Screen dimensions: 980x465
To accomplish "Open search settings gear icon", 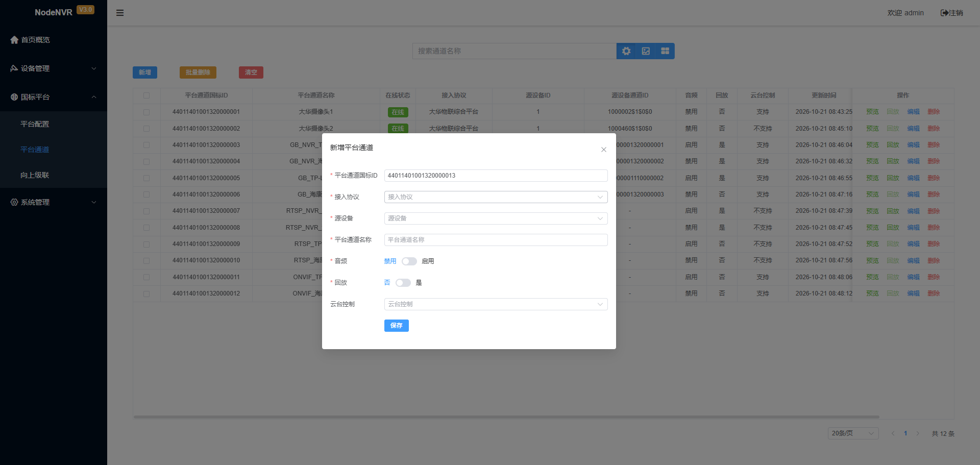I will [x=626, y=51].
